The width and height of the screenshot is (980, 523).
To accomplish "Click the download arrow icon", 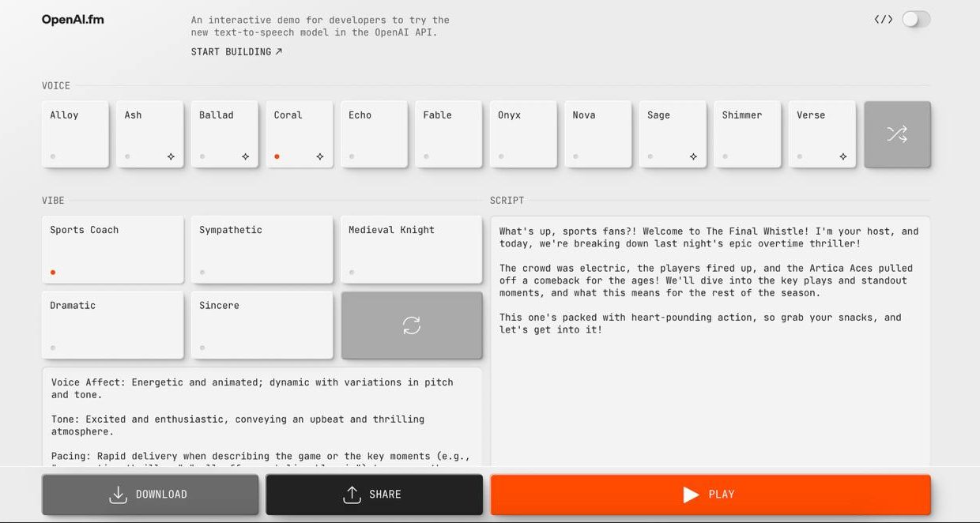I will 118,495.
